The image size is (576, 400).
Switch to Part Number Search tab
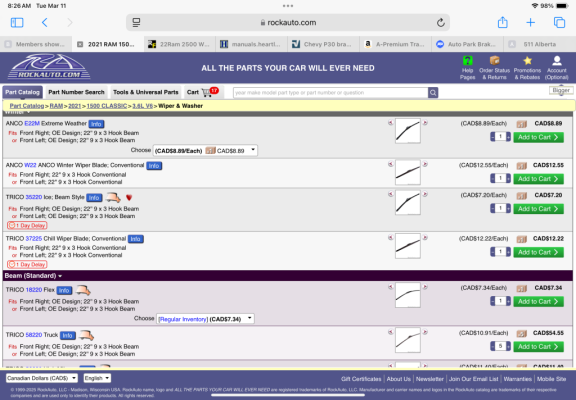(76, 92)
